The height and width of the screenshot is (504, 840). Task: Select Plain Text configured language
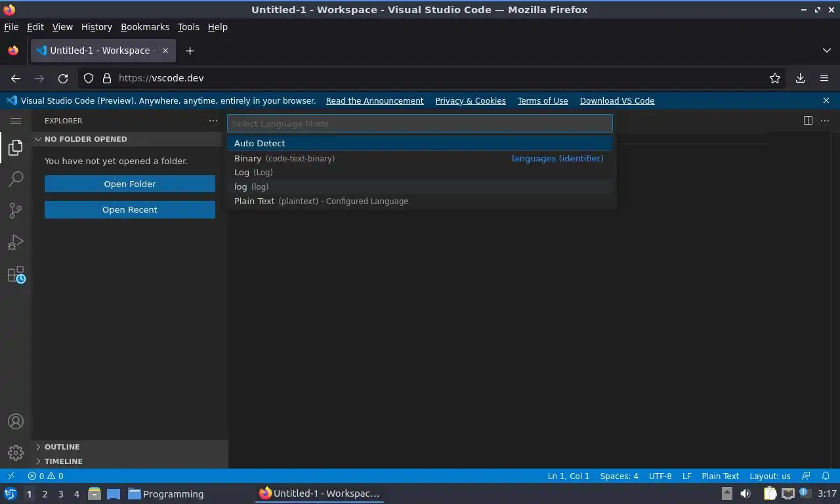click(x=420, y=201)
